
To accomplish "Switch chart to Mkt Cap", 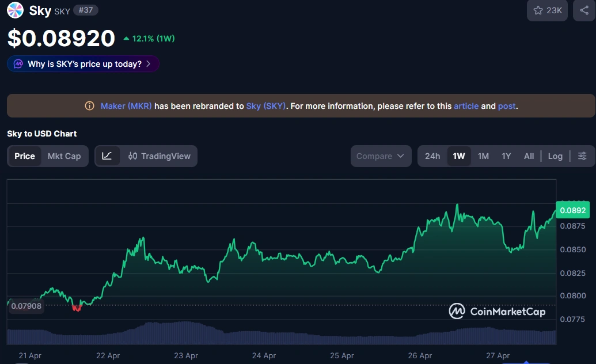I will click(x=64, y=156).
